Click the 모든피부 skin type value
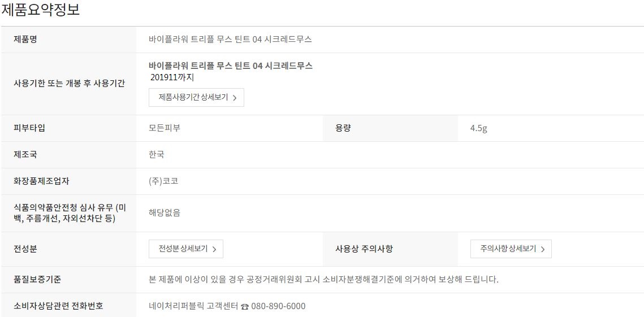 [x=165, y=128]
